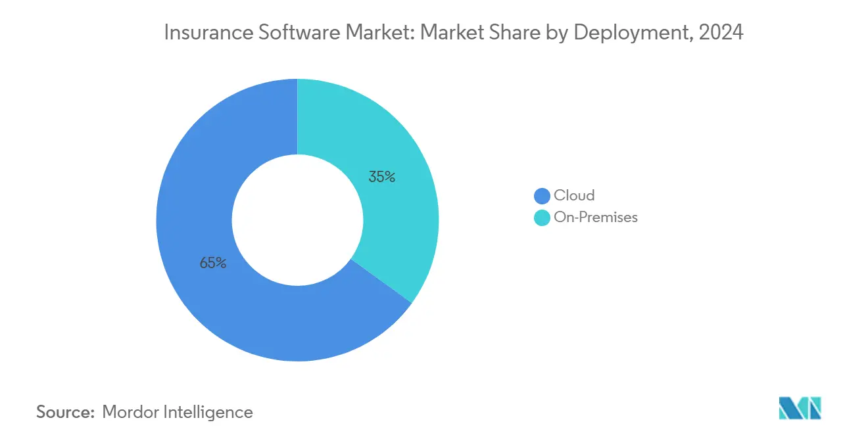
Task: Toggle the Cloud series via legend label
Action: click(x=574, y=195)
